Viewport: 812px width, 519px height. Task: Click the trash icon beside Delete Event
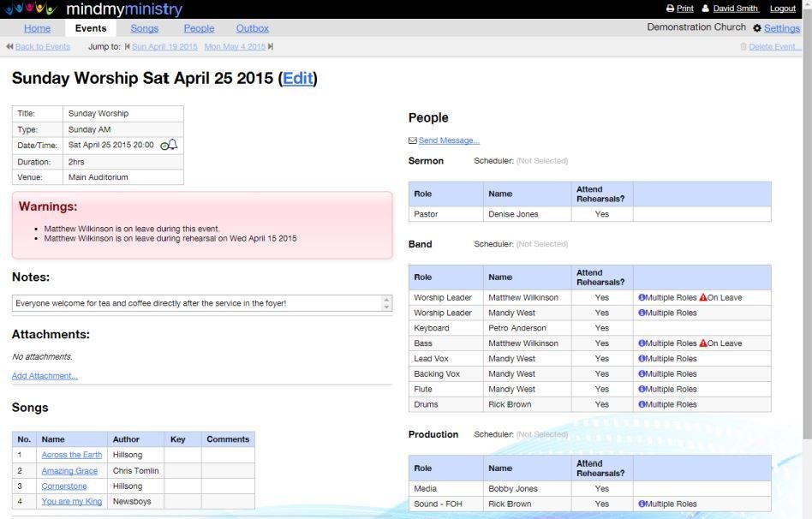[743, 46]
